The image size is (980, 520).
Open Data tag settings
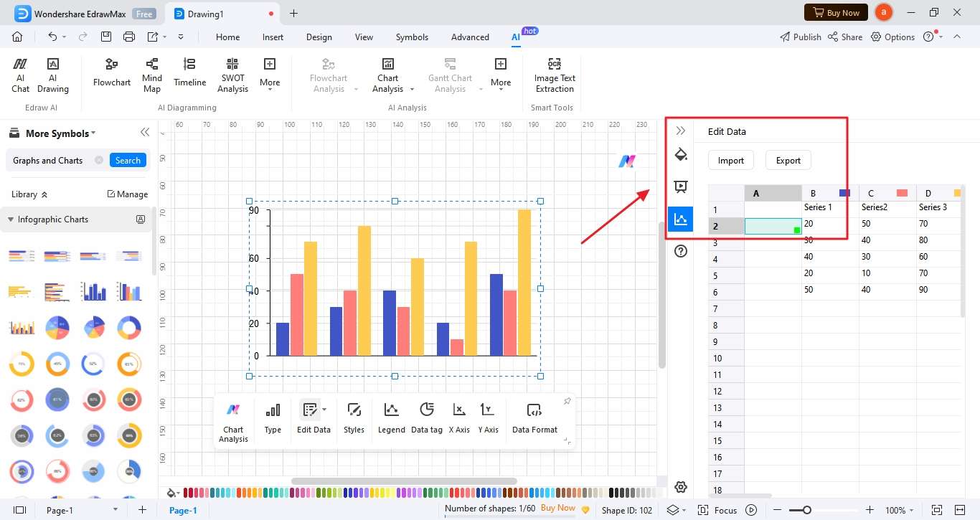click(x=427, y=418)
